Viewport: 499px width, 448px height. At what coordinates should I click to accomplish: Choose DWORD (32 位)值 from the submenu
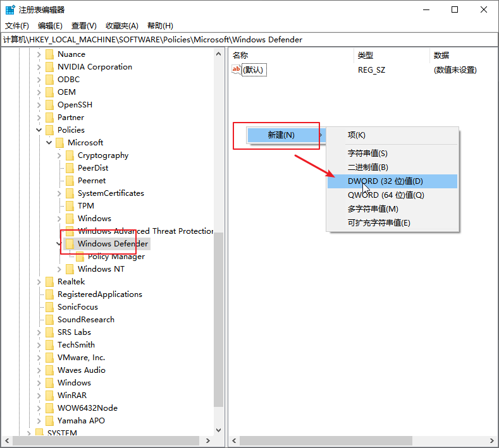click(x=385, y=181)
